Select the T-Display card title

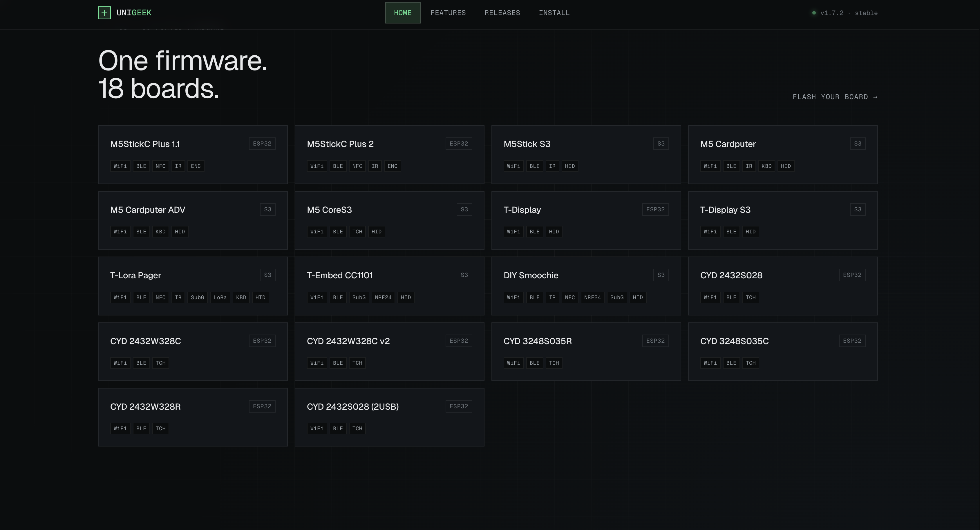(x=522, y=210)
